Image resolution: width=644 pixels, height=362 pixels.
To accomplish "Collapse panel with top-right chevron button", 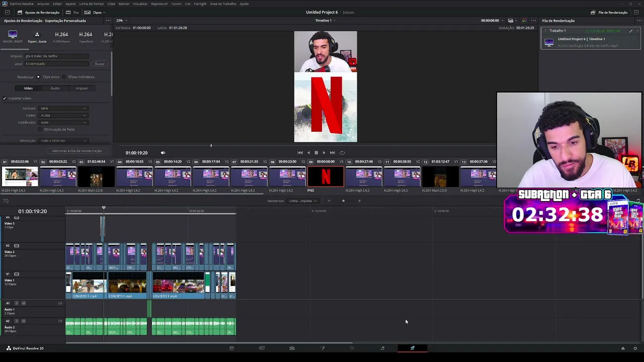I will (x=636, y=13).
